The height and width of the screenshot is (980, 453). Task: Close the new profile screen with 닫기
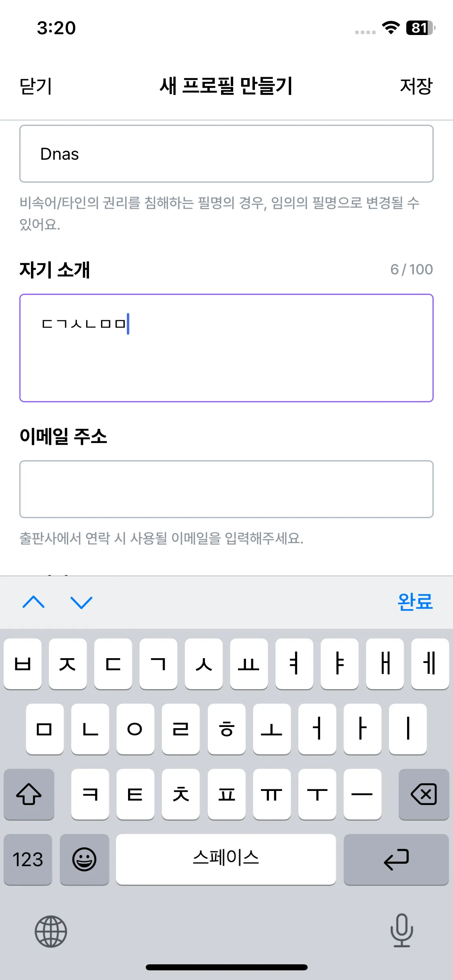pos(36,86)
